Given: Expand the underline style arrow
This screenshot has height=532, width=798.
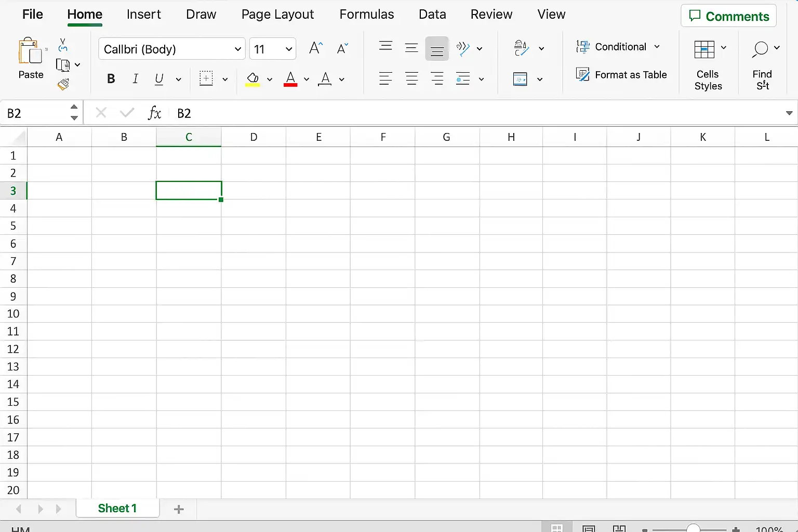Looking at the screenshot, I should 178,79.
